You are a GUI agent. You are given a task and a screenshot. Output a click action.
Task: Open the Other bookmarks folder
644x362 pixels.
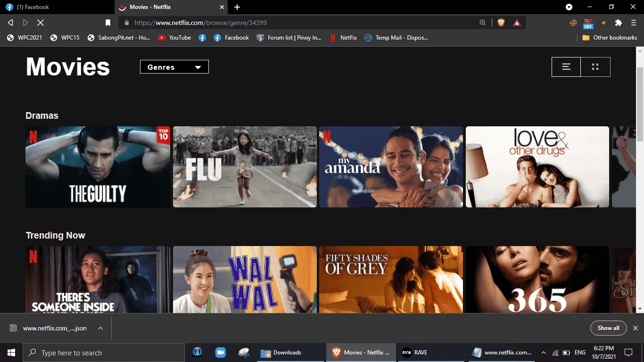click(610, 38)
